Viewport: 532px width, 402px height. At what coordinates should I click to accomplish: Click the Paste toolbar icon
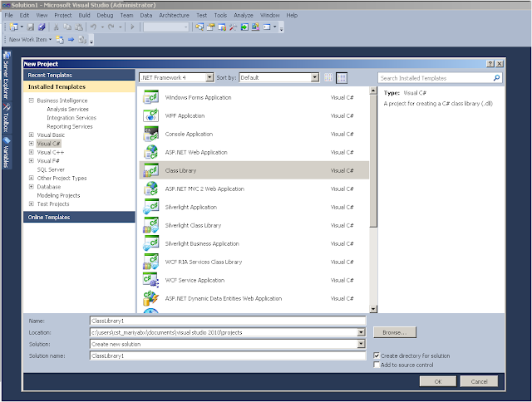[x=79, y=27]
